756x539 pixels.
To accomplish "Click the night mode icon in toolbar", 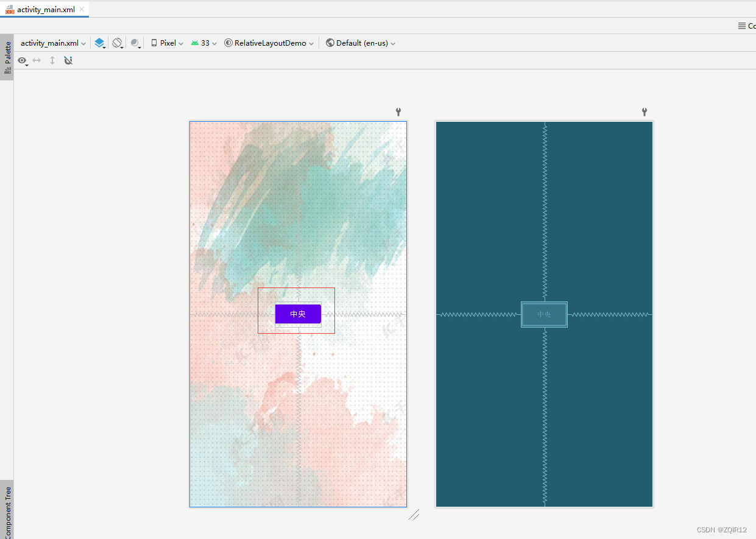I will coord(135,43).
